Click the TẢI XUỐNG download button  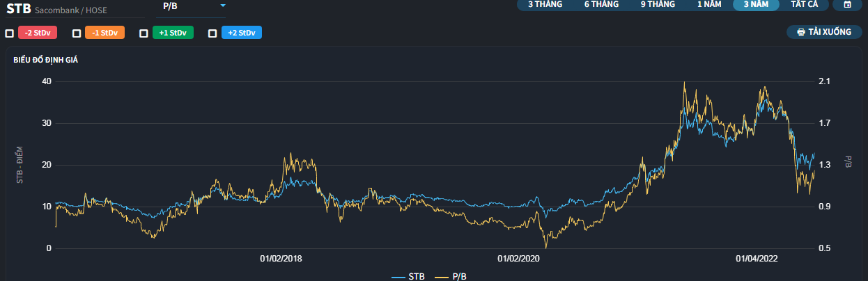click(x=824, y=33)
